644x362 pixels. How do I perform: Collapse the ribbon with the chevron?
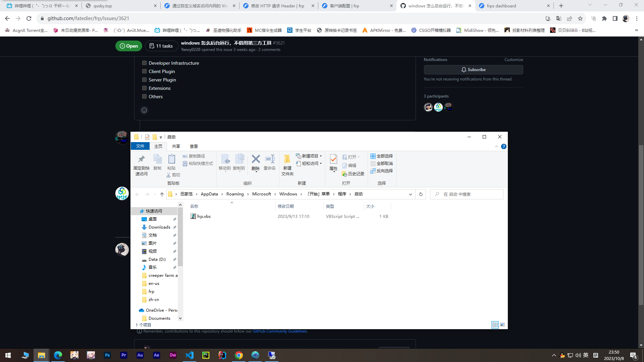pyautogui.click(x=496, y=146)
